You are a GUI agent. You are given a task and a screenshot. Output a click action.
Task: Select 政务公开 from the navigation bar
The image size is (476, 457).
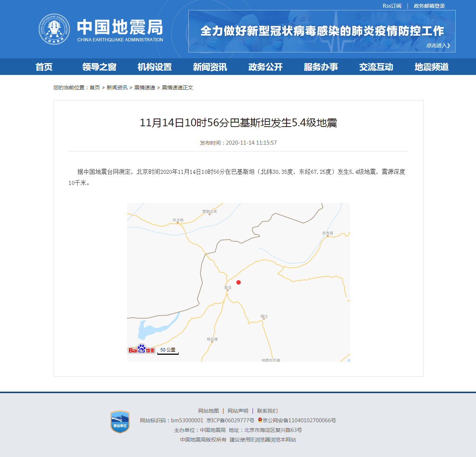265,67
